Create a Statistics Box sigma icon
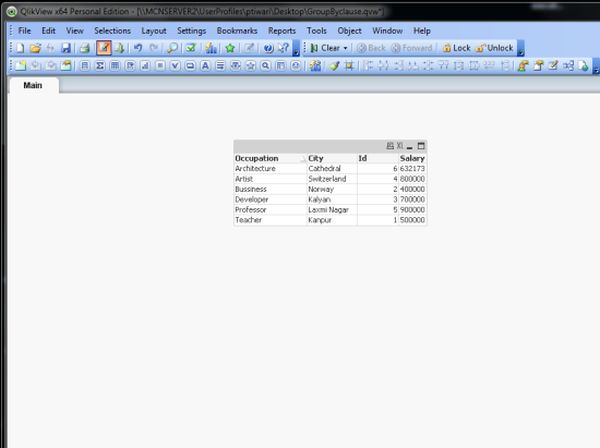This screenshot has height=448, width=600. coord(100,66)
